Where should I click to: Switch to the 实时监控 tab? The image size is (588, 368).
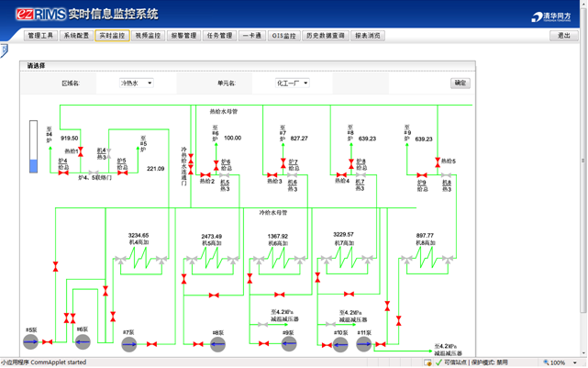pyautogui.click(x=112, y=36)
